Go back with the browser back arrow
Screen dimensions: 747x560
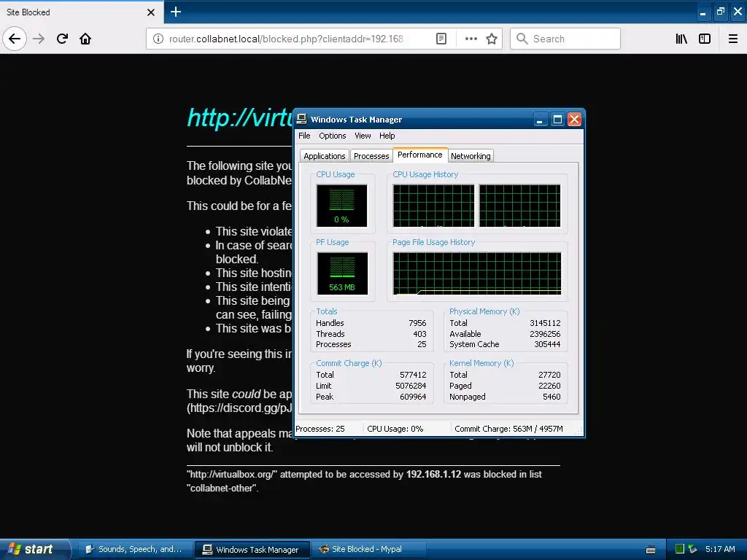pyautogui.click(x=15, y=39)
